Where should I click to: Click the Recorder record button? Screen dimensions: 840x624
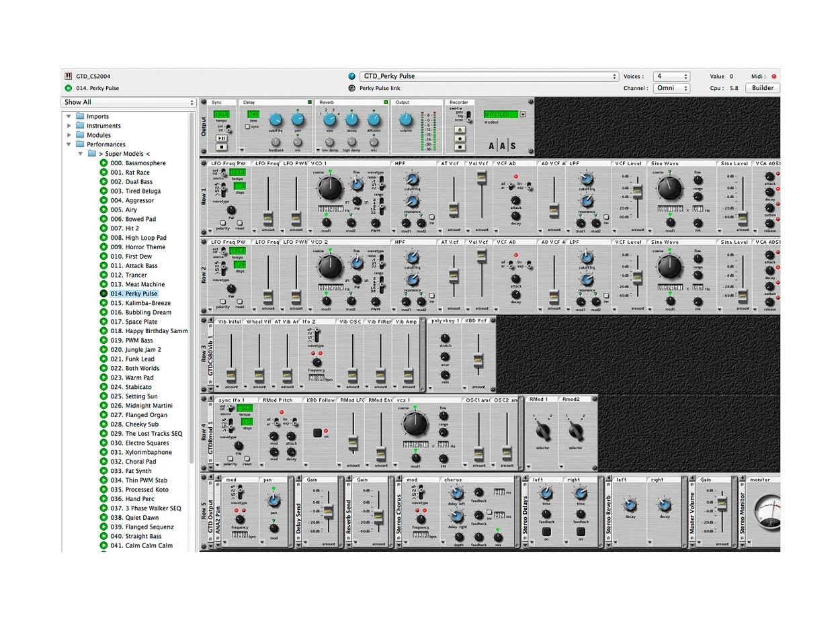pyautogui.click(x=460, y=138)
